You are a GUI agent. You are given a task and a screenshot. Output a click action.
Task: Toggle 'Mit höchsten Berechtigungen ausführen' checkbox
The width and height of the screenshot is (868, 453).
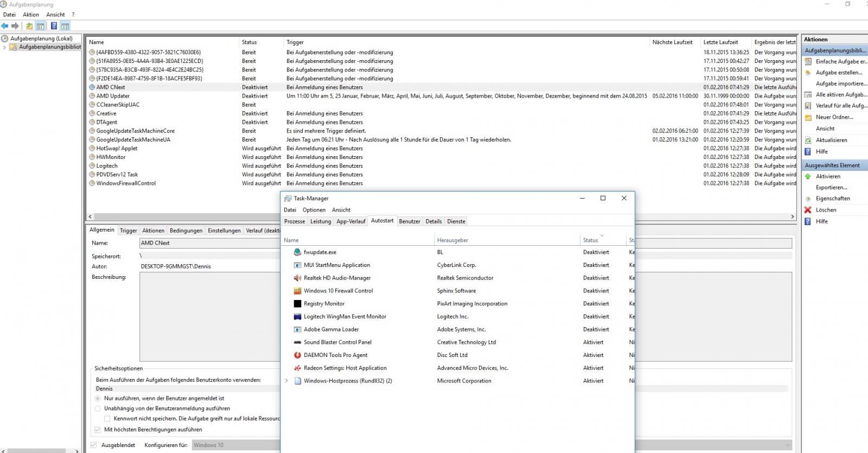98,430
